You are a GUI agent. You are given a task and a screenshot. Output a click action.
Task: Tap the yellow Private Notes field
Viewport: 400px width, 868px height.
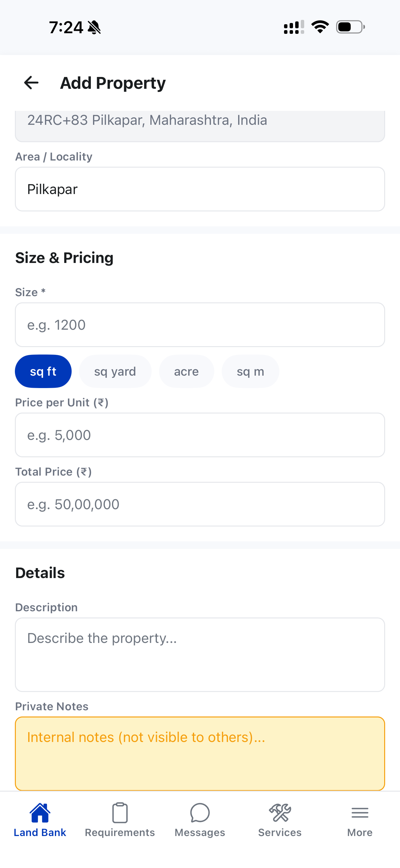[200, 753]
